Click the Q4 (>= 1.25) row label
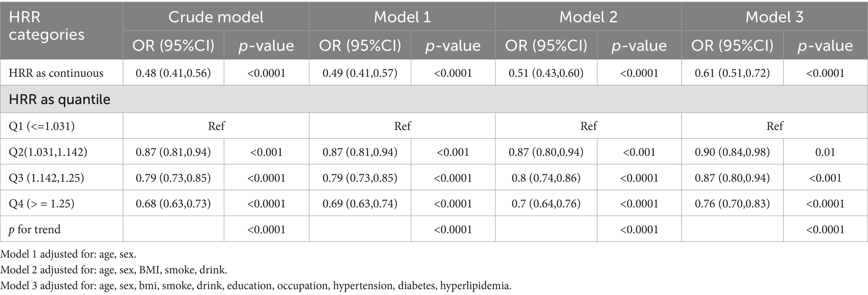The width and height of the screenshot is (868, 295). tap(42, 204)
